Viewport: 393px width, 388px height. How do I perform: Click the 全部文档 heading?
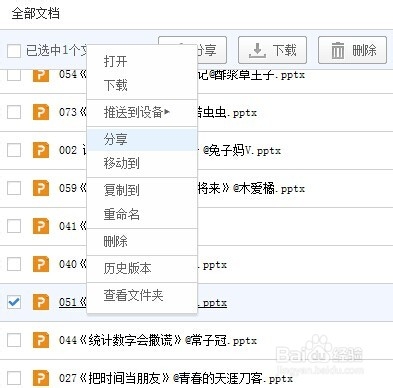36,14
